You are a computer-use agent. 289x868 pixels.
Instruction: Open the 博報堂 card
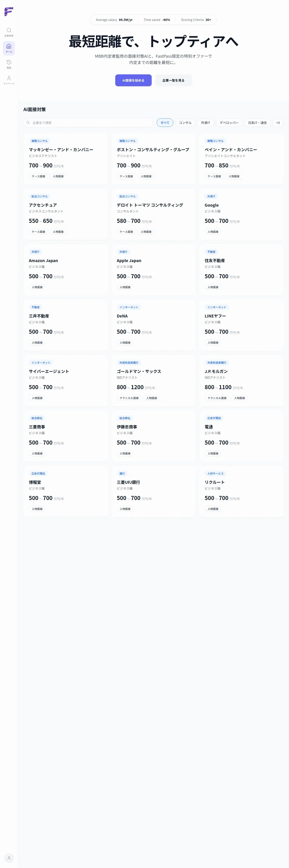coord(65,491)
